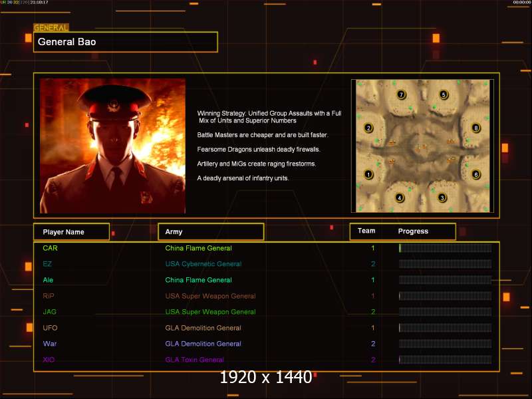
Task: Click War's loading progress bar
Action: click(x=445, y=344)
